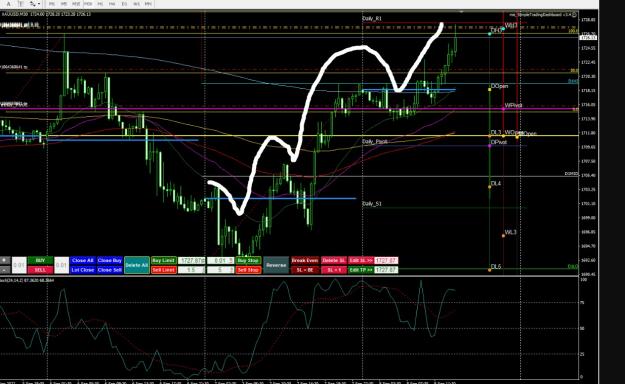Open the arrows objects dropdown in toolbar
Viewport: 625px width, 384px height.
(x=35, y=4)
